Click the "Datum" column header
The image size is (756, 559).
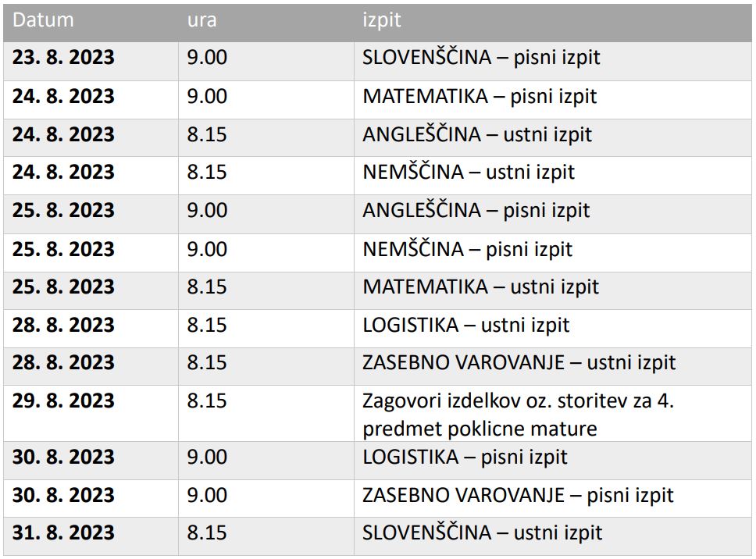(x=43, y=20)
